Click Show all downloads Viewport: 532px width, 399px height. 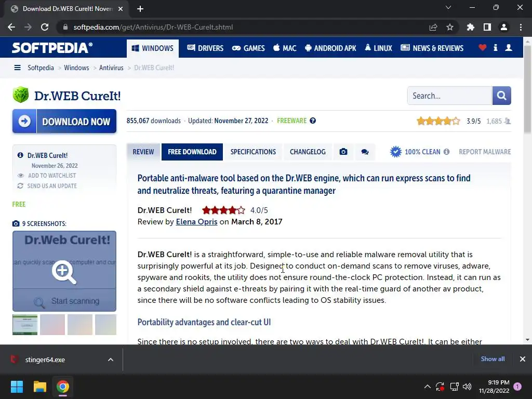click(x=493, y=359)
